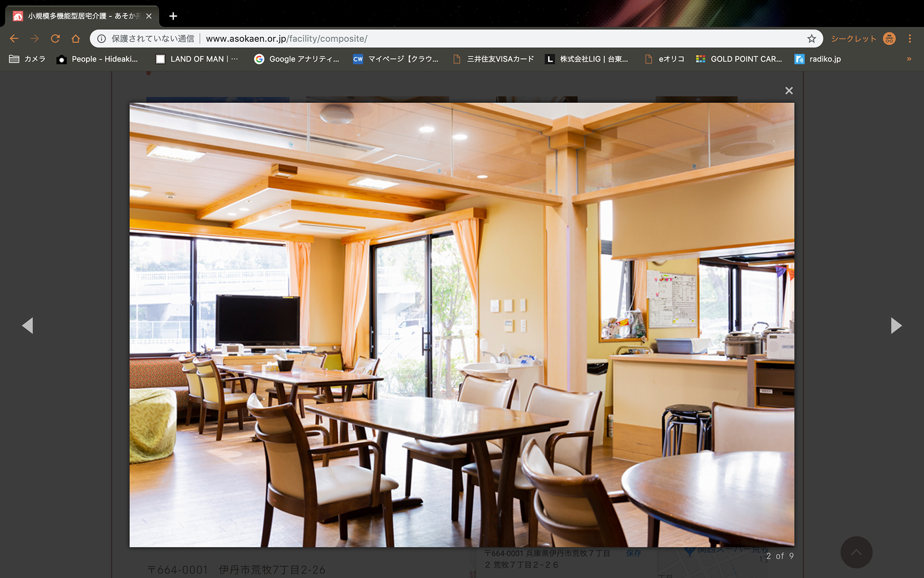Open GOLD POINT CARD bookmark
The width and height of the screenshot is (924, 578).
(x=739, y=59)
